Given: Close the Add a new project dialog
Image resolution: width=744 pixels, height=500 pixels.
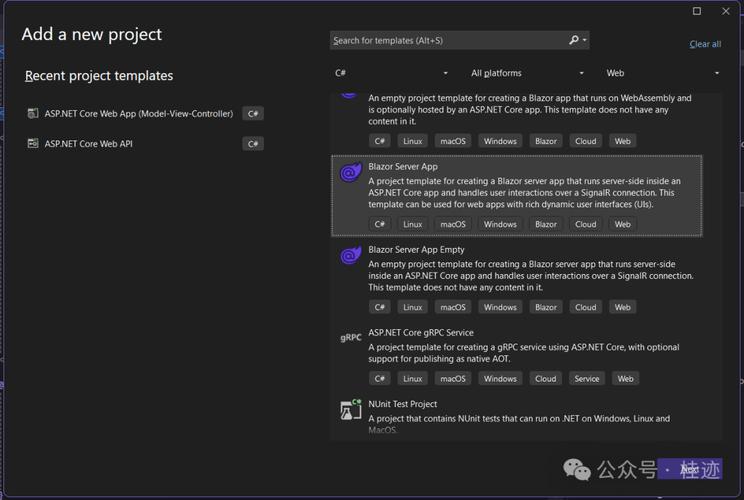Looking at the screenshot, I should [x=726, y=11].
